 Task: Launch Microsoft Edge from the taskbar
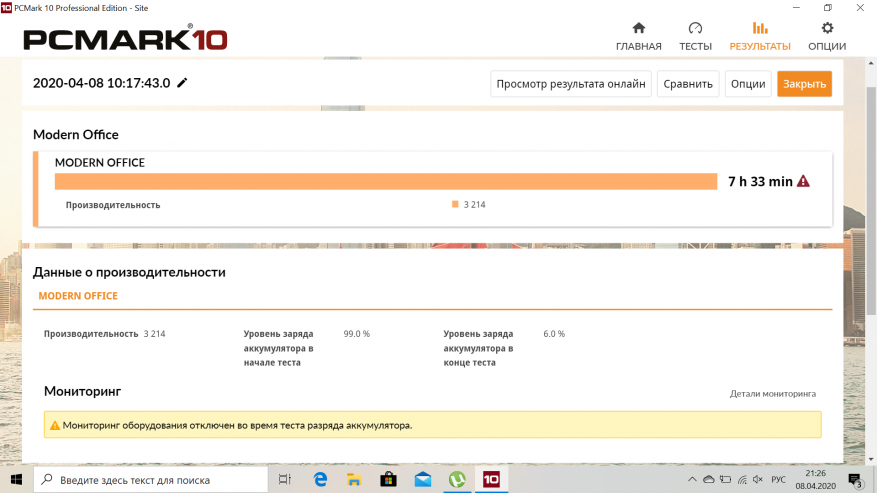click(x=320, y=480)
